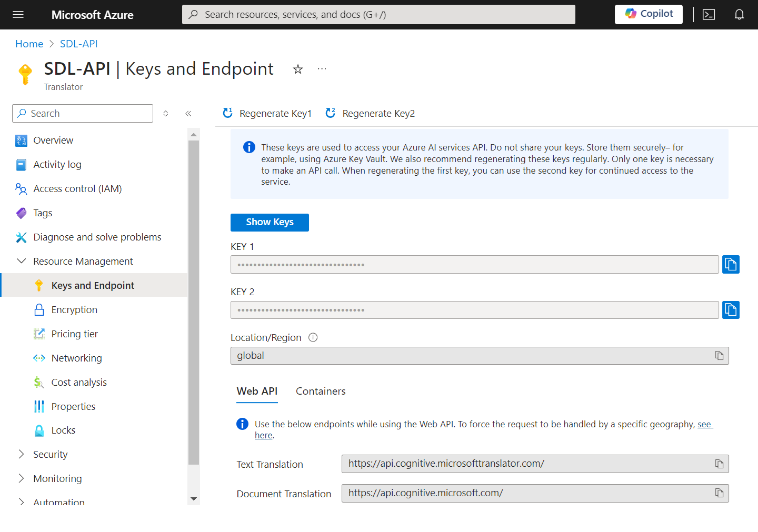
Task: Copy the Text Translation endpoint URL
Action: point(719,464)
